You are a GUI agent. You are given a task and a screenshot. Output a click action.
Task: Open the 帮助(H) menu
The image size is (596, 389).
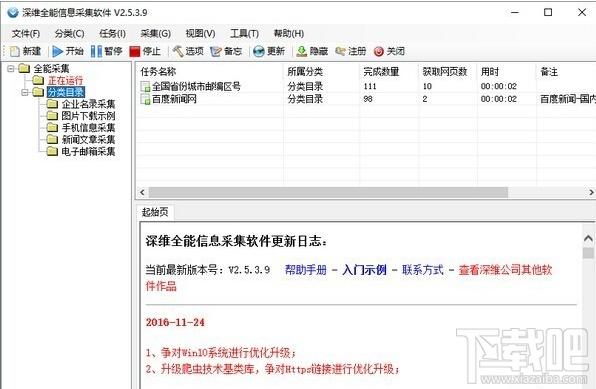(288, 33)
